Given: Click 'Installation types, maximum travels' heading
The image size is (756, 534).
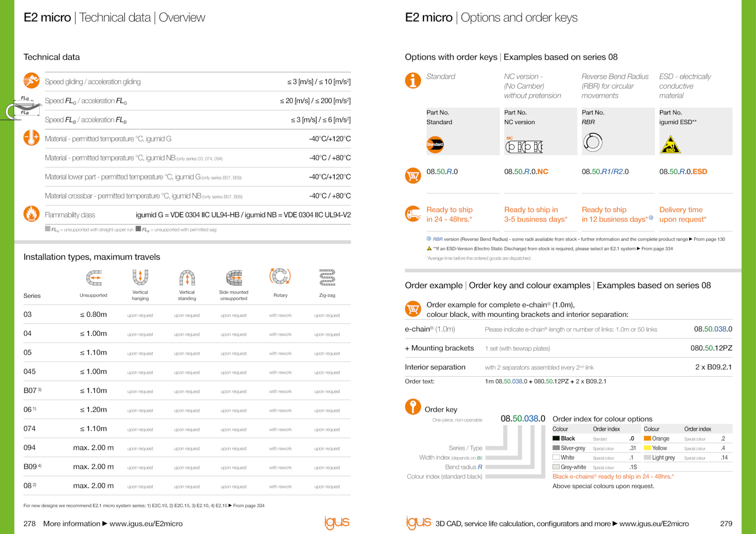Looking at the screenshot, I should [92, 257].
